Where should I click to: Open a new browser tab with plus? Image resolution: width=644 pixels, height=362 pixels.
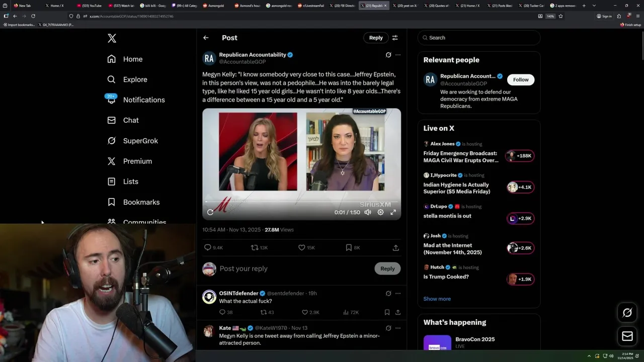click(584, 6)
